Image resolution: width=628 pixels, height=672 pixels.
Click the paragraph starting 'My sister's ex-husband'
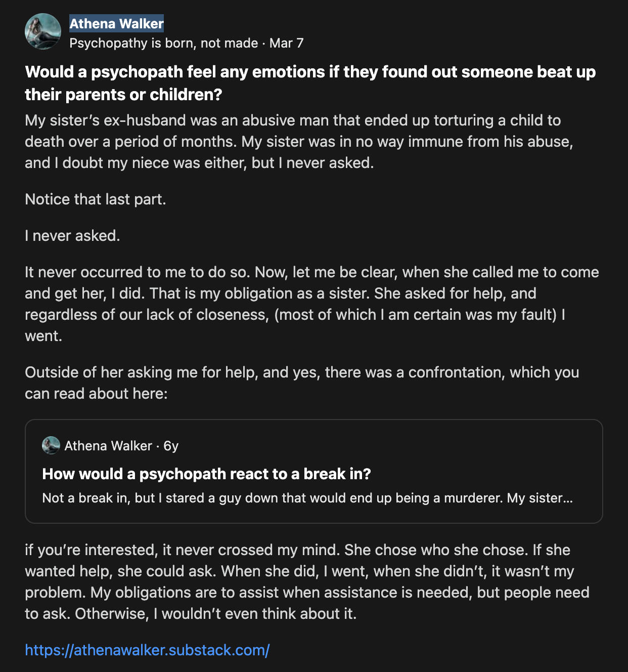(299, 142)
